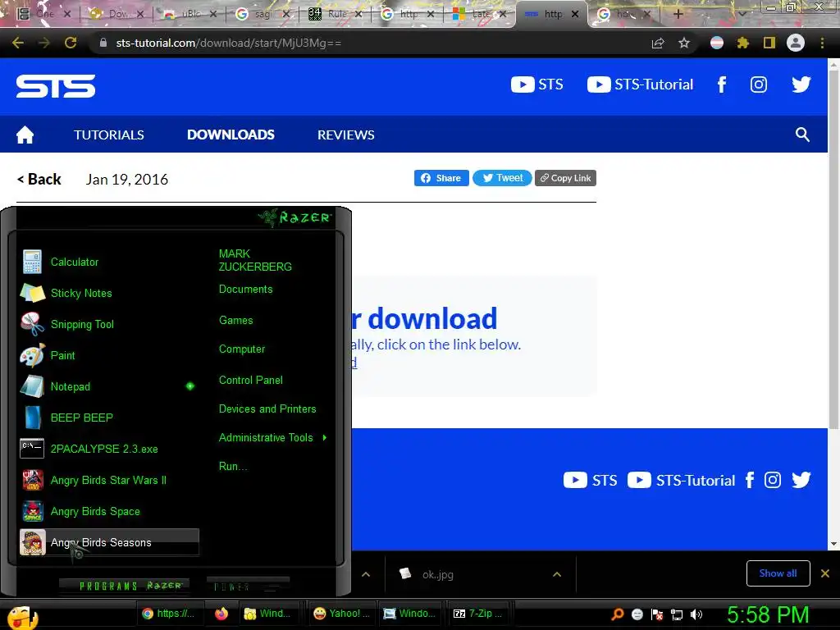Open the TUTORIALS menu
The width and height of the screenshot is (840, 630).
click(x=109, y=135)
